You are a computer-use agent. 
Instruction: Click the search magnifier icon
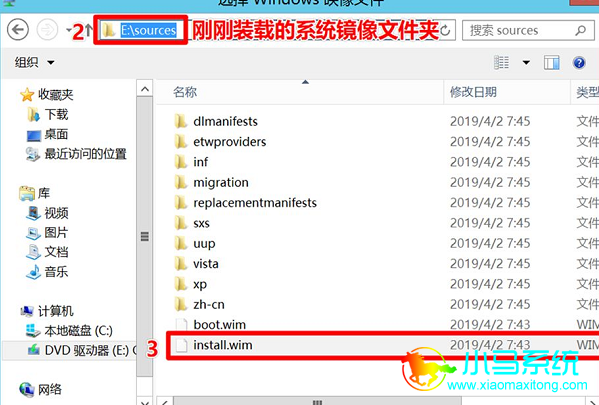pos(581,30)
